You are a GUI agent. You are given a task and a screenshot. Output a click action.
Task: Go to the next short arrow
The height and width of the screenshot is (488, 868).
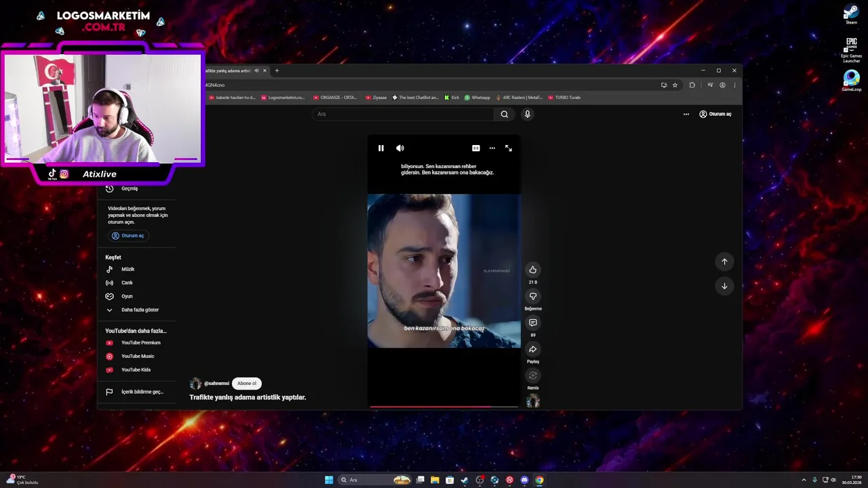coord(724,286)
